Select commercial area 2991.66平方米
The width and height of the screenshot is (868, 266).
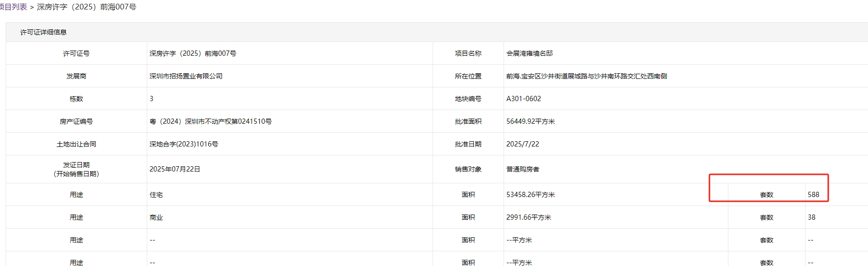tap(528, 217)
